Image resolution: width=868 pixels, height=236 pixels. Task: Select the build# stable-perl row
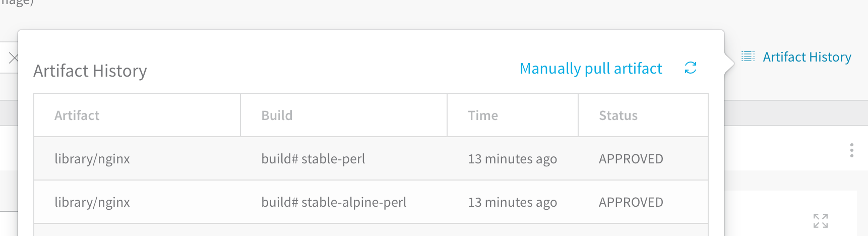click(x=371, y=159)
